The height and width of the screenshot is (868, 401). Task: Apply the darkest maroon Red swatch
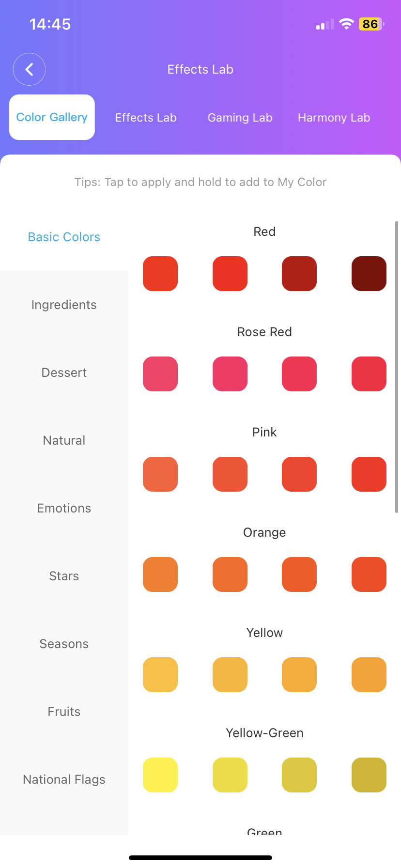coord(369,274)
